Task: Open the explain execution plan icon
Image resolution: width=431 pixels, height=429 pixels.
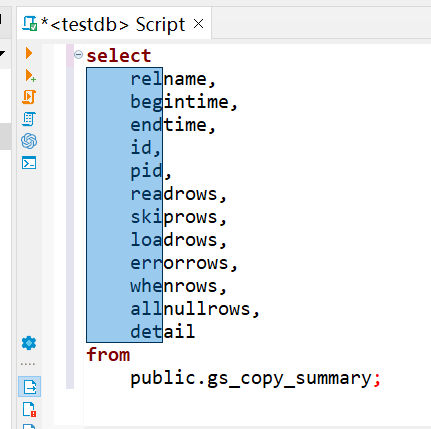Action: (29, 119)
